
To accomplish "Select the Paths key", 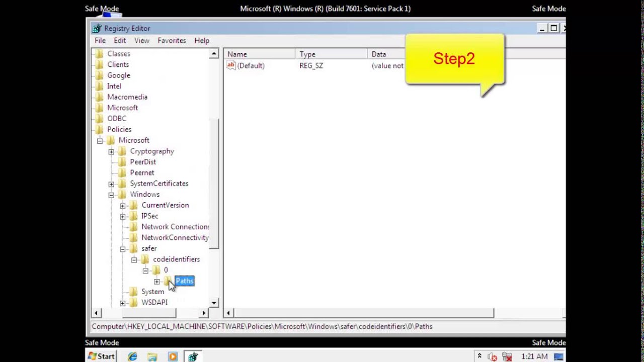I will pyautogui.click(x=184, y=281).
